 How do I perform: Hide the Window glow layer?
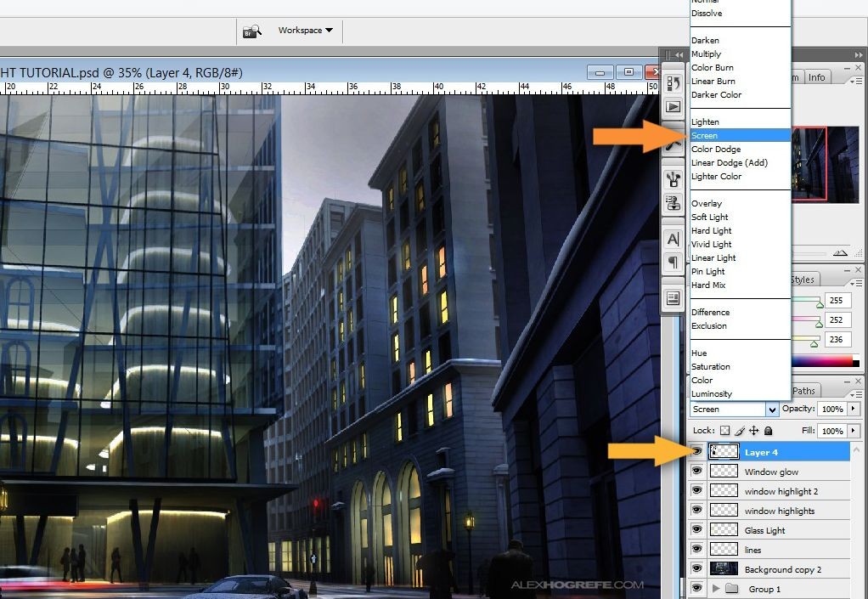point(696,472)
